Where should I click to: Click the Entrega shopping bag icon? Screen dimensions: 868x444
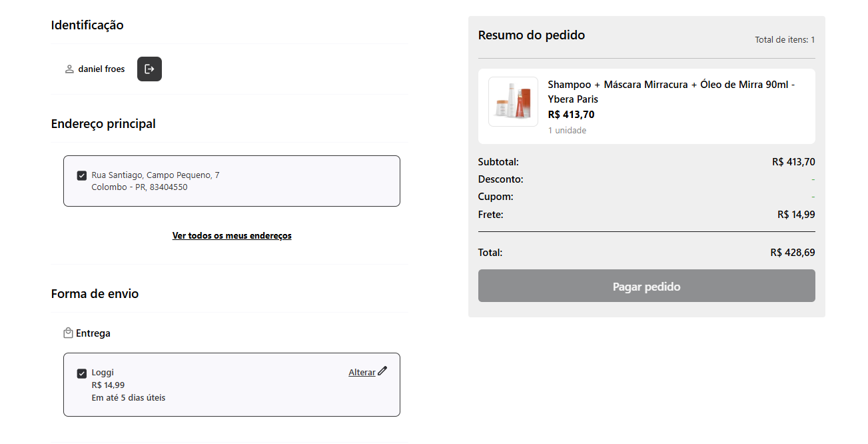point(68,333)
